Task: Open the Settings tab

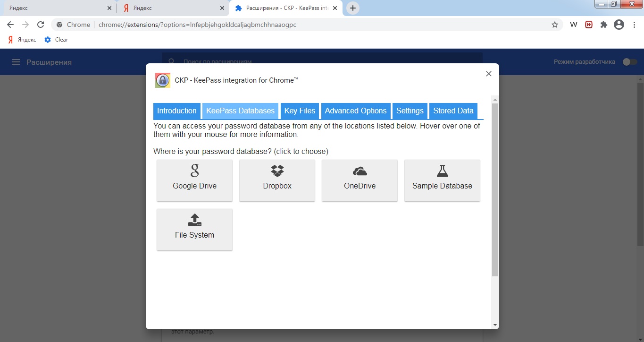Action: 410,111
